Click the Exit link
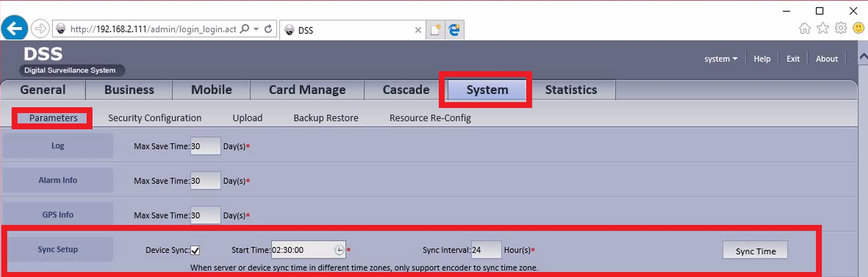 coord(793,59)
